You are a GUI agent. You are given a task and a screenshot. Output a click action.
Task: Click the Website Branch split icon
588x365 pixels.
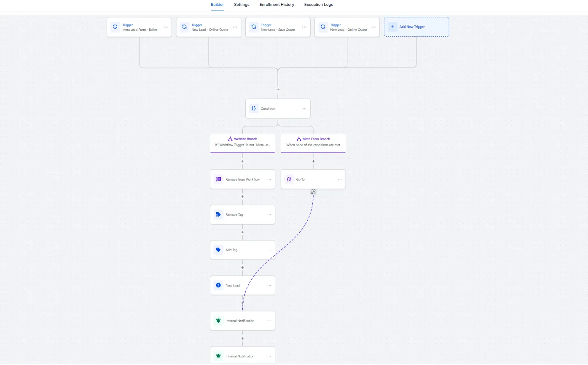tap(230, 139)
